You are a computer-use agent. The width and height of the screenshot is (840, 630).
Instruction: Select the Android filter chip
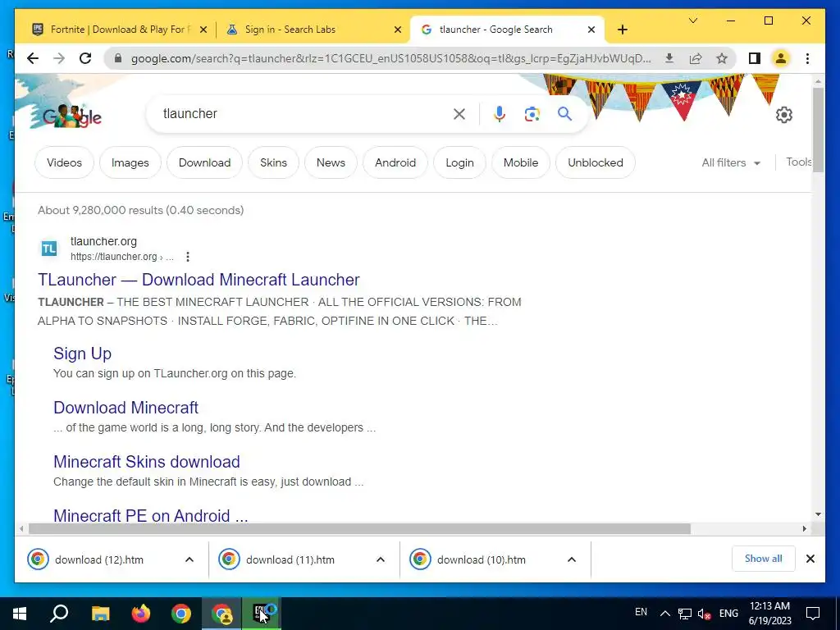(x=395, y=162)
